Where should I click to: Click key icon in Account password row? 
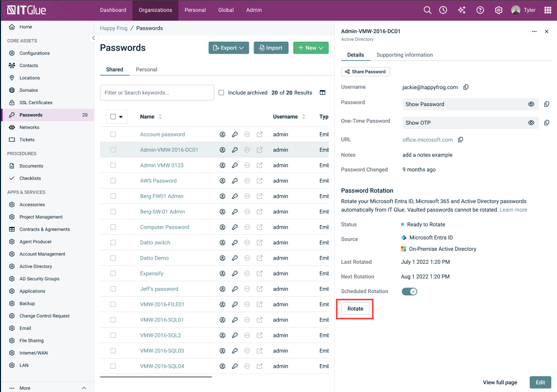coord(234,134)
